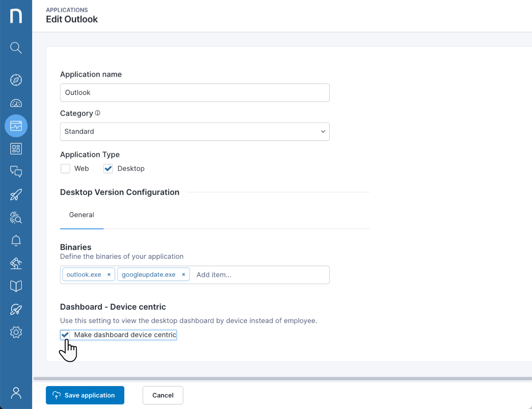Image resolution: width=532 pixels, height=409 pixels.
Task: Click the Application name input field
Action: 195,93
